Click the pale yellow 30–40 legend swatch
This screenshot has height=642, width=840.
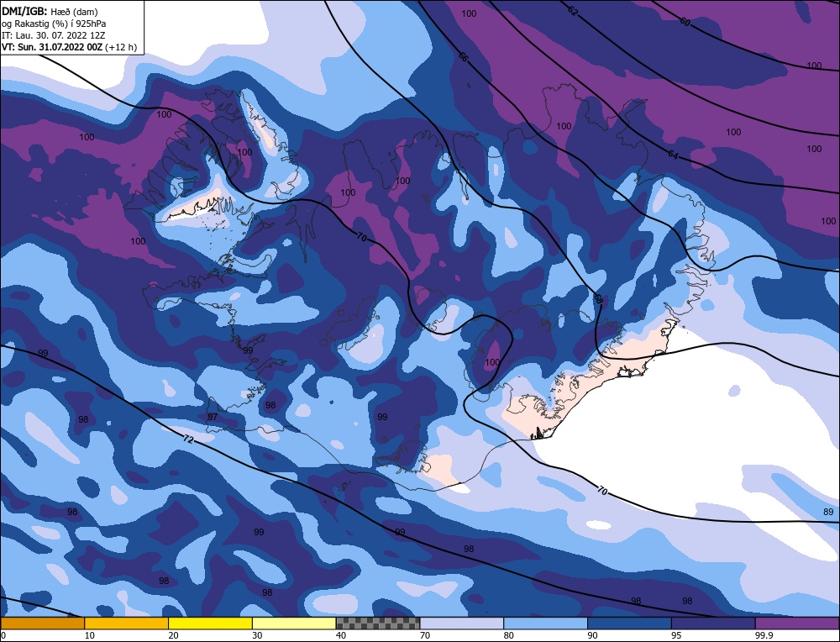(294, 623)
